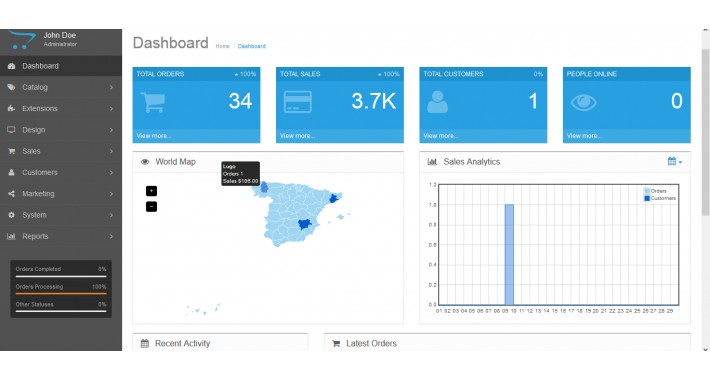
Task: Click the OpenCart cart logo
Action: pos(22,40)
